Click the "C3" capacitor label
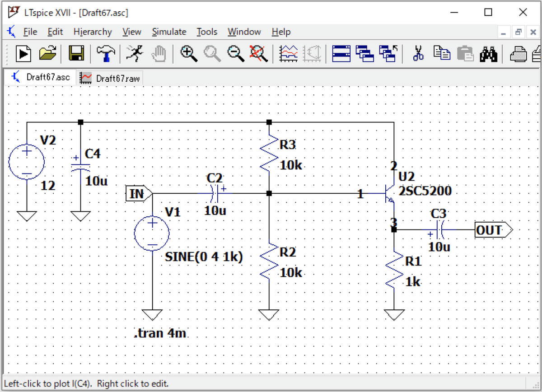The image size is (542, 392). pos(439,214)
